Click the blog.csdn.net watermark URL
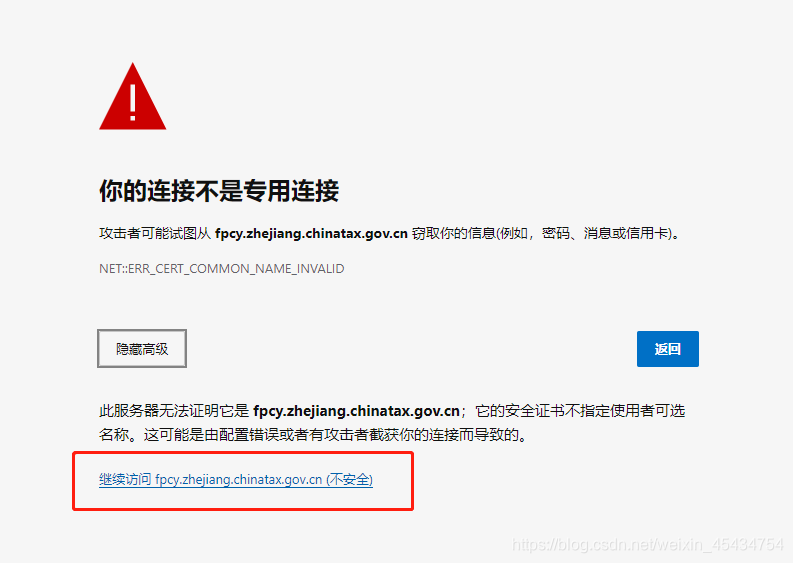The height and width of the screenshot is (563, 793). coord(648,544)
